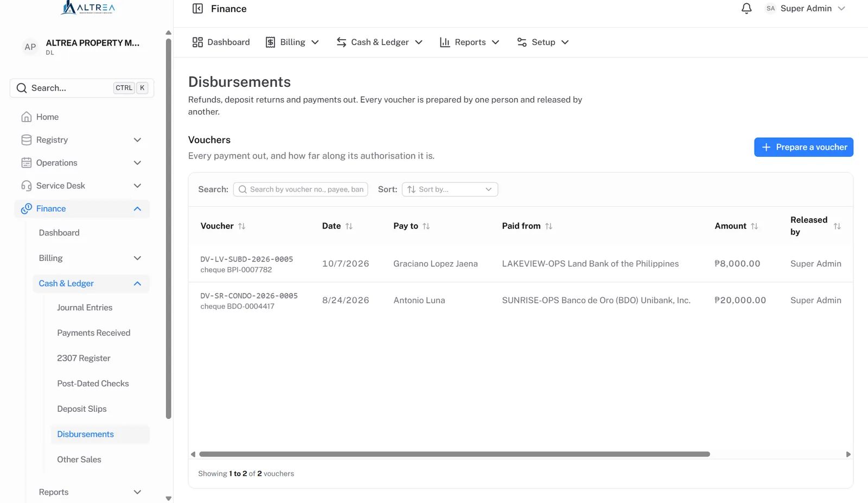Viewport: 868px width, 503px height.
Task: Expand the Billing menu in top navigation
Action: (x=292, y=42)
